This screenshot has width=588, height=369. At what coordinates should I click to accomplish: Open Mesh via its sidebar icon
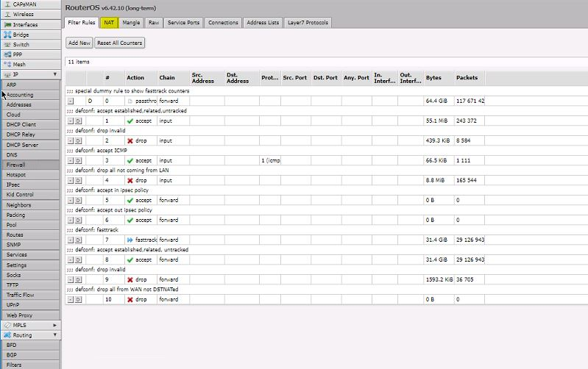point(7,65)
